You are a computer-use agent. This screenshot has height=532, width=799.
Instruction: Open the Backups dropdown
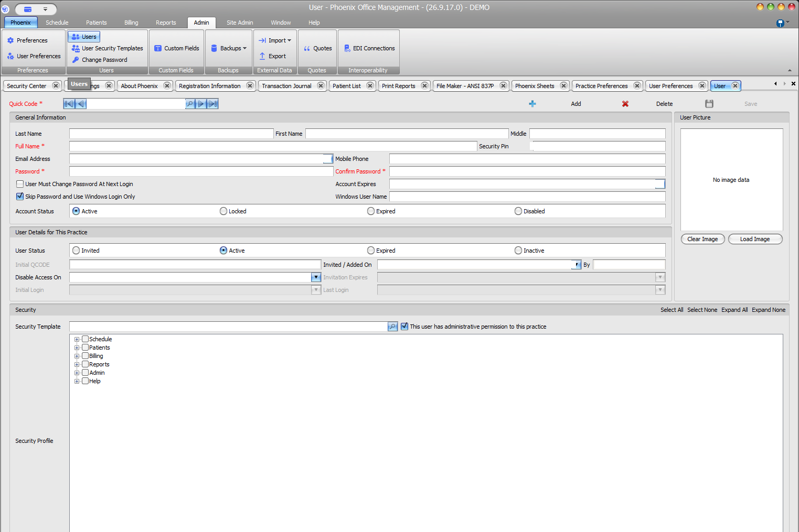[x=228, y=48]
